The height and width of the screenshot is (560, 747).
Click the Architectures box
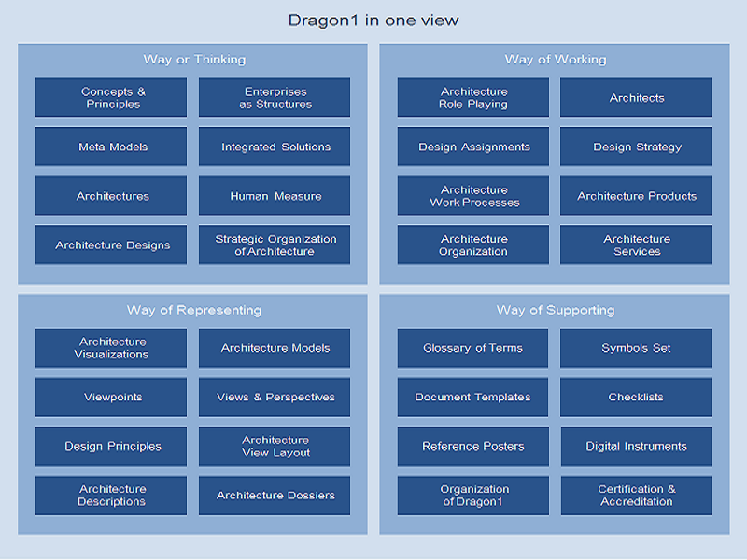(x=111, y=196)
